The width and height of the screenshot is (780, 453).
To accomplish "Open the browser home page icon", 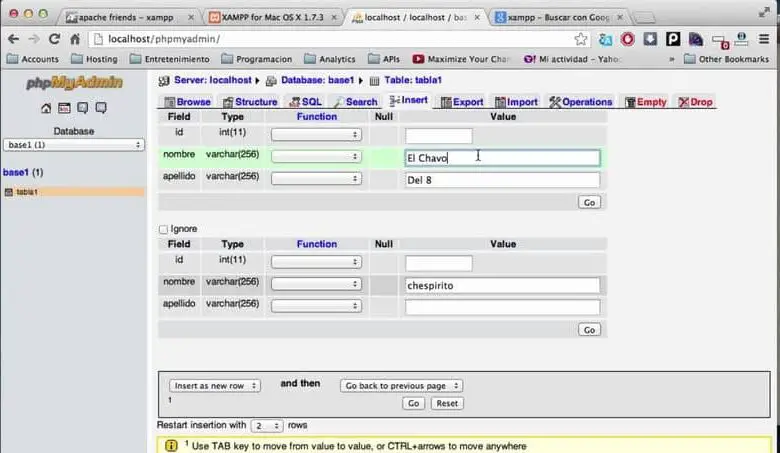I will pos(75,39).
